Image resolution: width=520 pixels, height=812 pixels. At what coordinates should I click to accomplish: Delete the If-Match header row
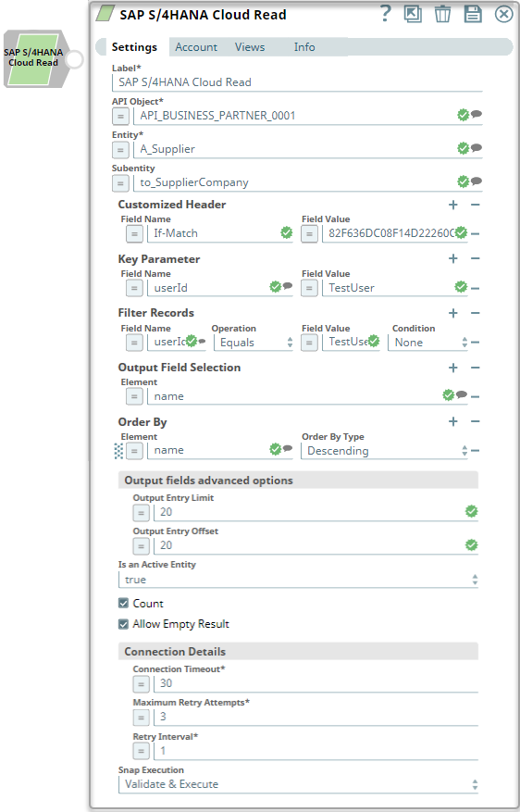coord(475,234)
